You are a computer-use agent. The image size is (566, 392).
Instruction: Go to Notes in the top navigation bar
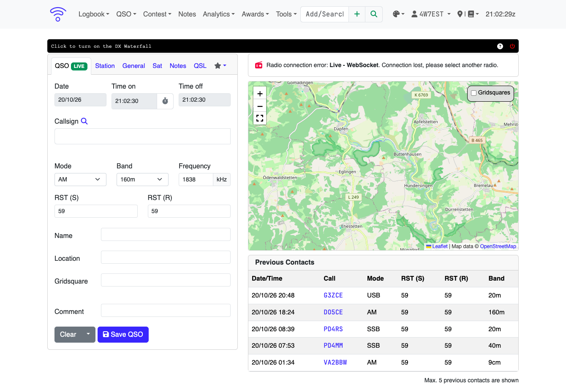[187, 14]
